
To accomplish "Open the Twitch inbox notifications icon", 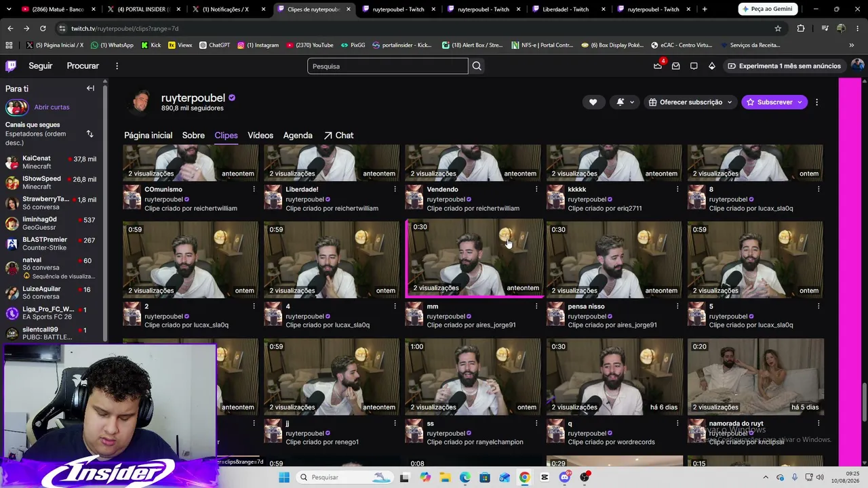I will click(x=676, y=66).
